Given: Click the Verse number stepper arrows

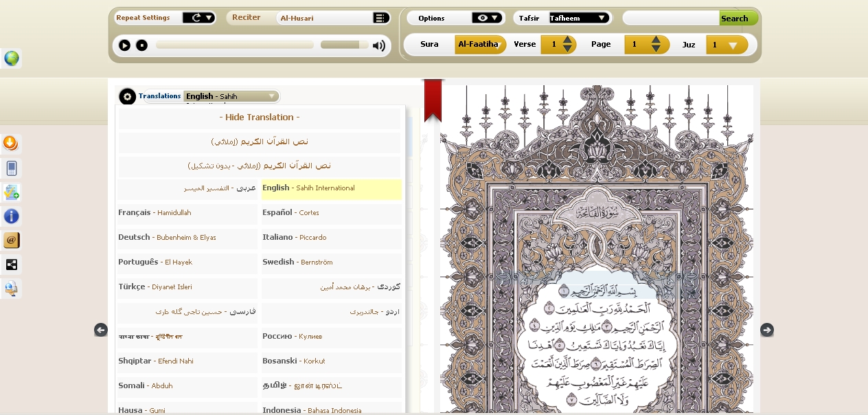Looking at the screenshot, I should pos(568,45).
